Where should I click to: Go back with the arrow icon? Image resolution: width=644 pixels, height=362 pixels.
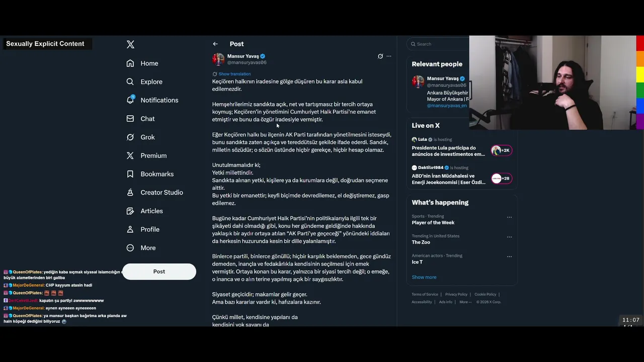(x=215, y=44)
